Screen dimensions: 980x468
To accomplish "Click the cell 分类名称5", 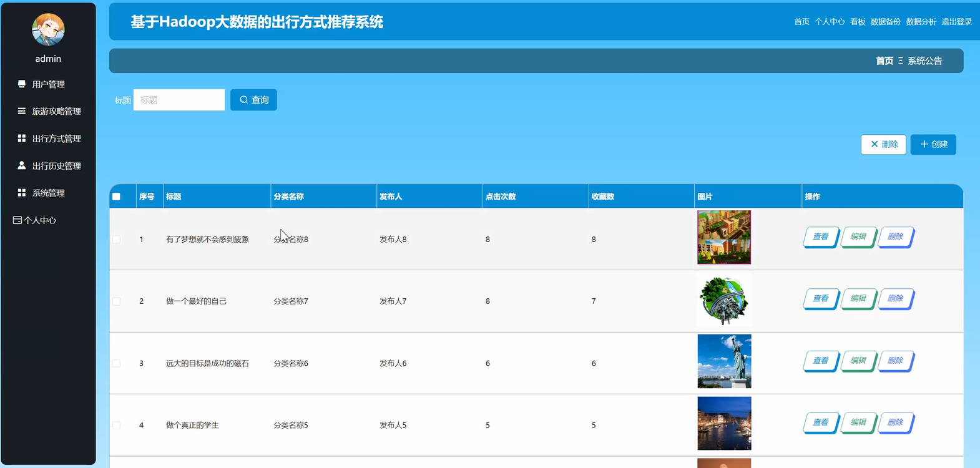I will (291, 426).
